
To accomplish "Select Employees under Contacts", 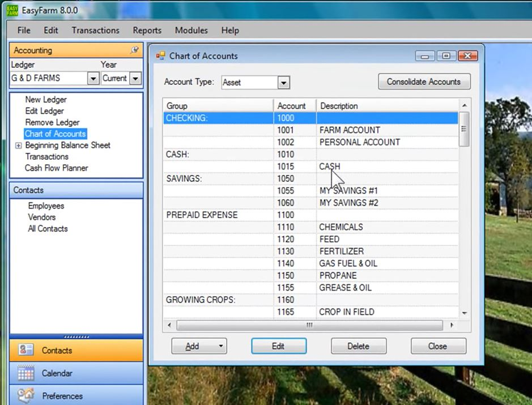I will (x=46, y=206).
